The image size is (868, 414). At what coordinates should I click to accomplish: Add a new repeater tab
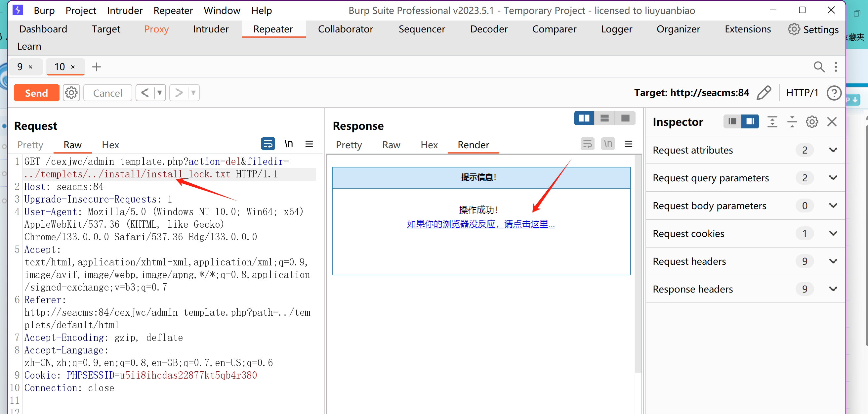(96, 67)
